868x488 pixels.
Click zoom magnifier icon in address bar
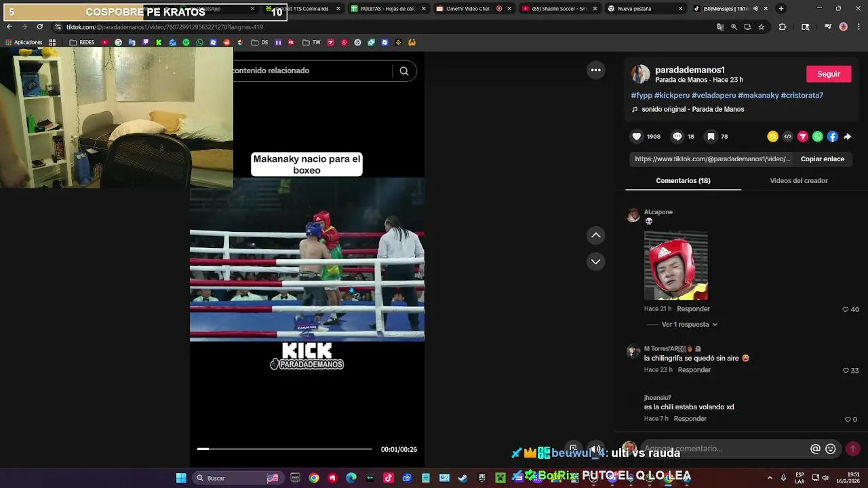(x=734, y=27)
